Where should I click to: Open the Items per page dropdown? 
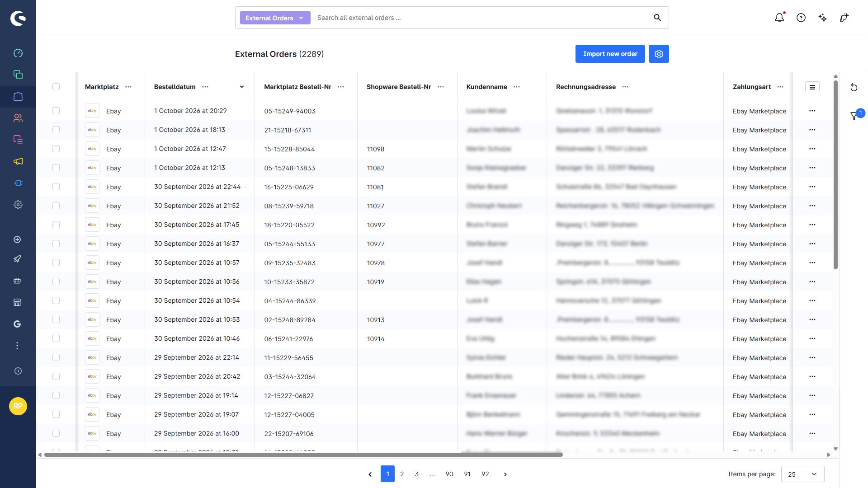(802, 474)
